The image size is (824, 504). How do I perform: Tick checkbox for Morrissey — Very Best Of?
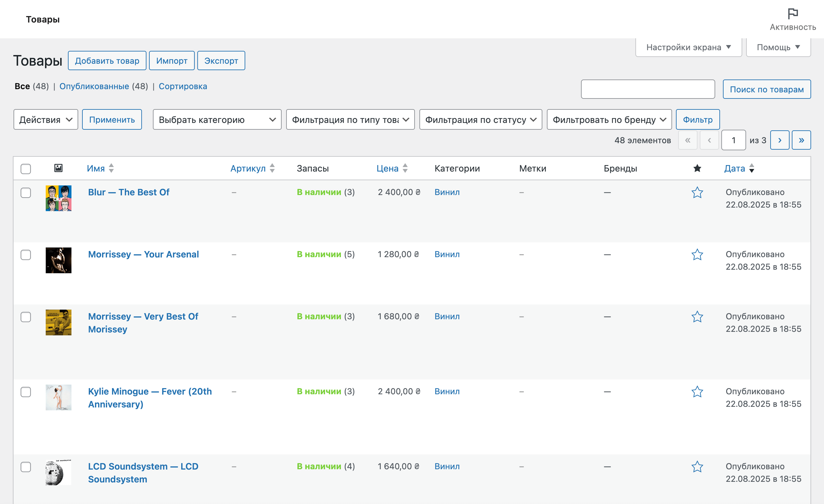coord(26,317)
